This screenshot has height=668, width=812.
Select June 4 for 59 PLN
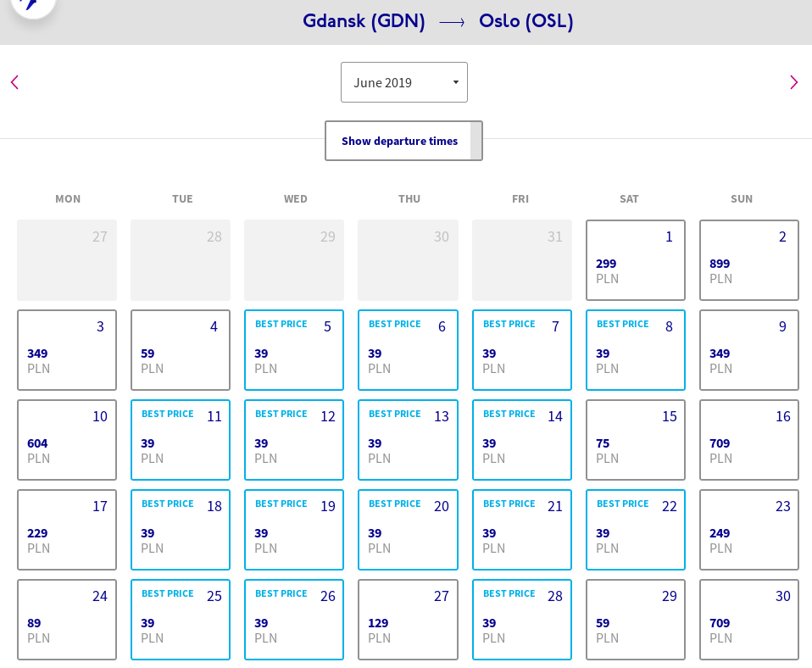181,350
